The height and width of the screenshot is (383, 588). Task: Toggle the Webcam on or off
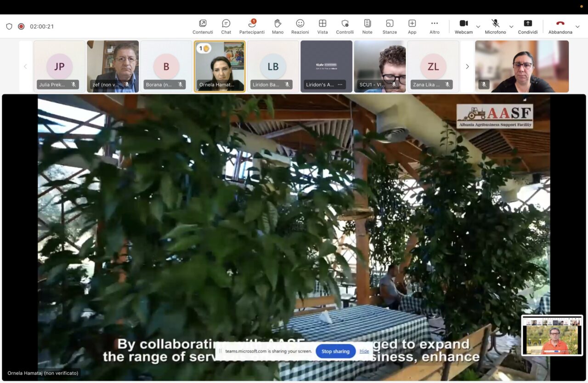coord(464,26)
